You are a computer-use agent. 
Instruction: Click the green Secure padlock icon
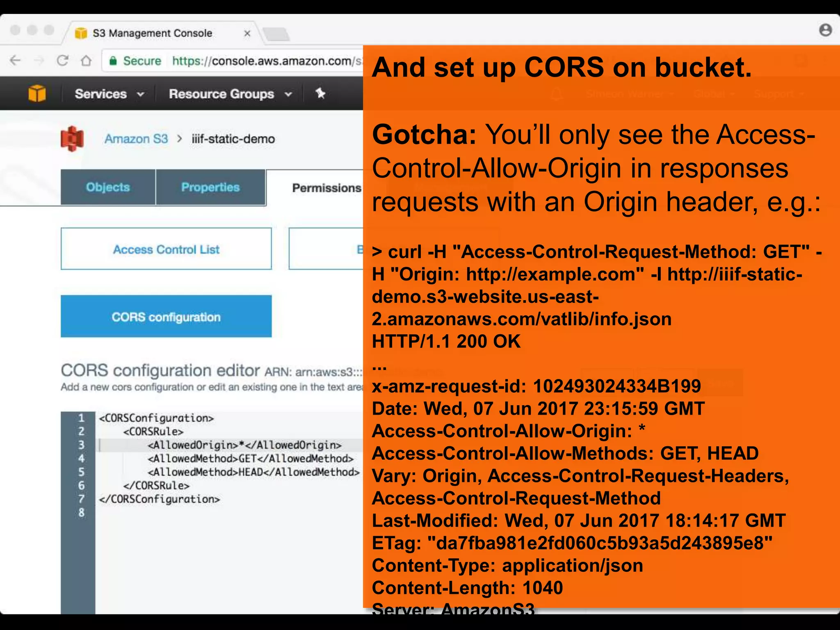[x=113, y=61]
